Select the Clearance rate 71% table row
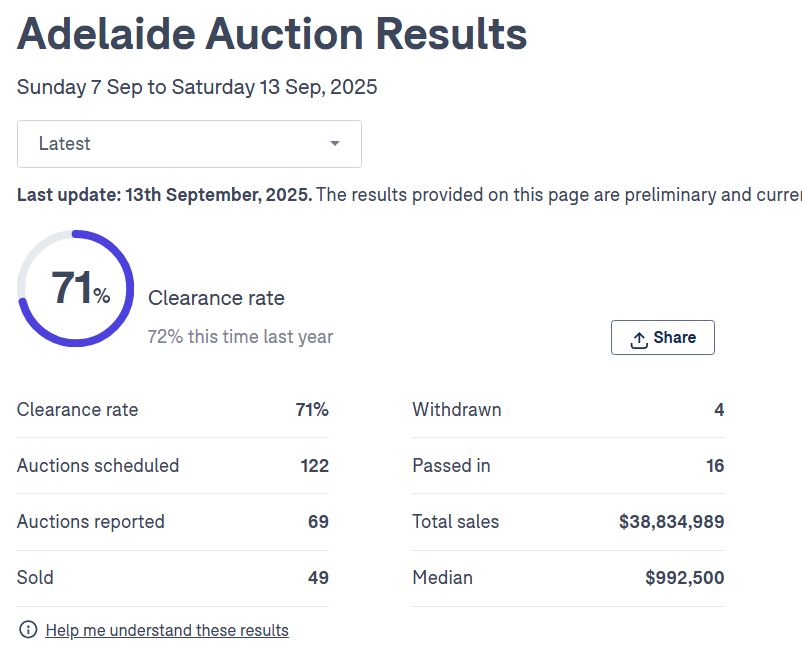The width and height of the screenshot is (802, 661). point(172,410)
